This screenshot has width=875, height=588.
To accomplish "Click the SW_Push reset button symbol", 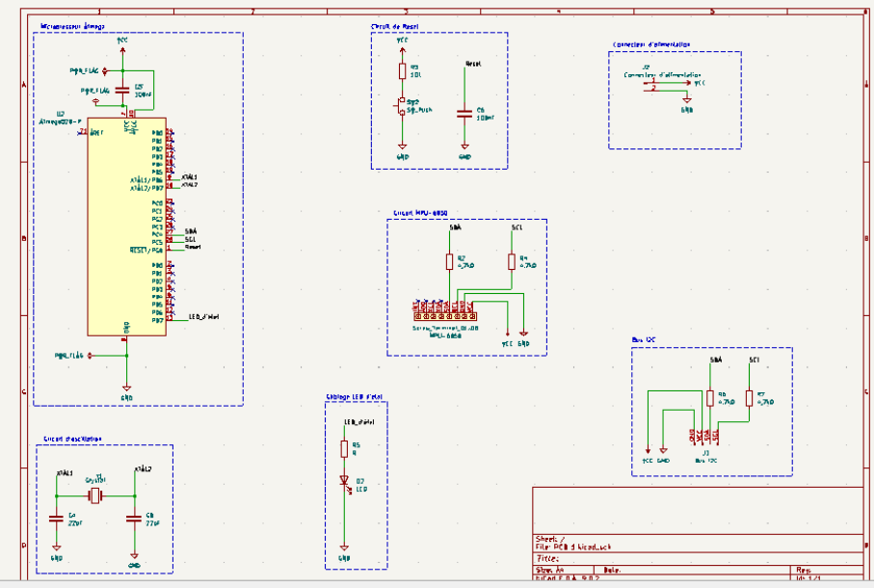I will tap(402, 107).
